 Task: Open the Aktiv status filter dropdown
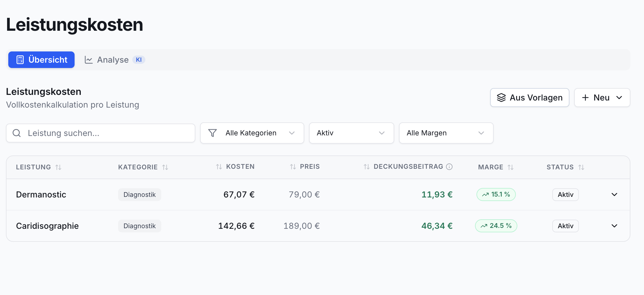[352, 133]
